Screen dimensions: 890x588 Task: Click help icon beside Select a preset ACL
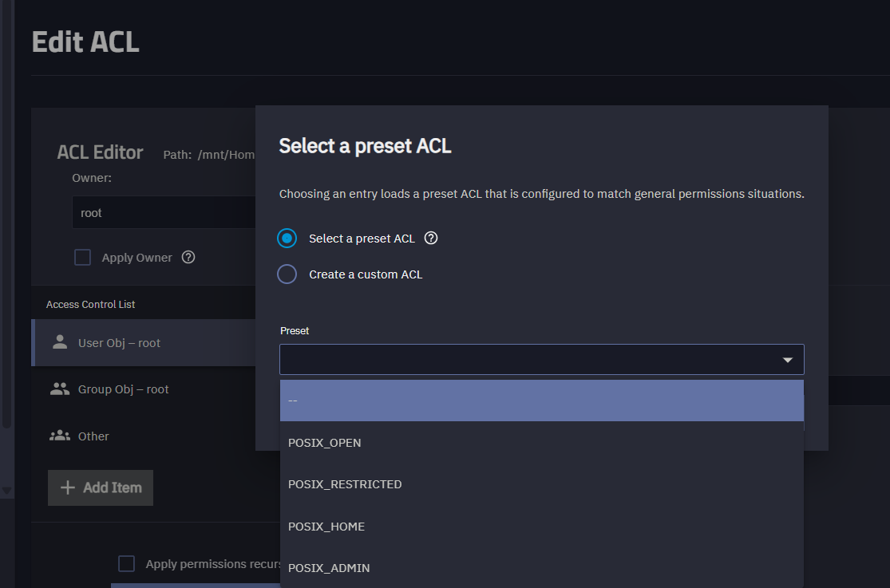(431, 238)
